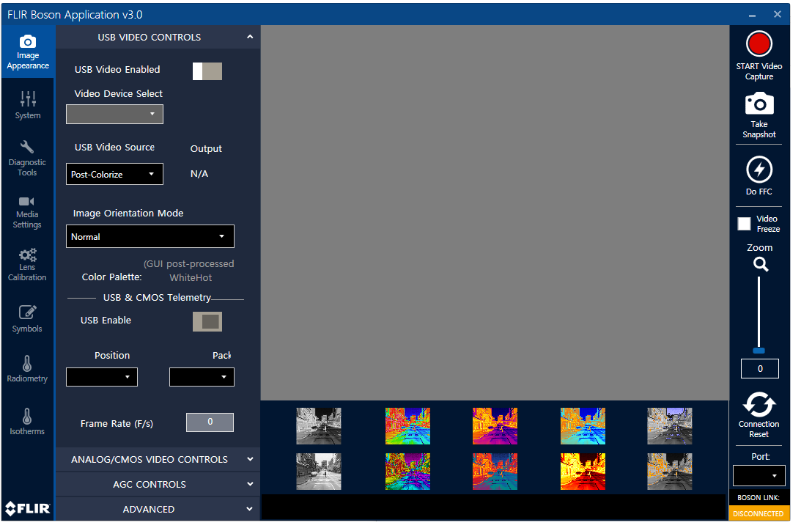
Task: Adjust the Zoom slider handle
Action: coord(759,350)
